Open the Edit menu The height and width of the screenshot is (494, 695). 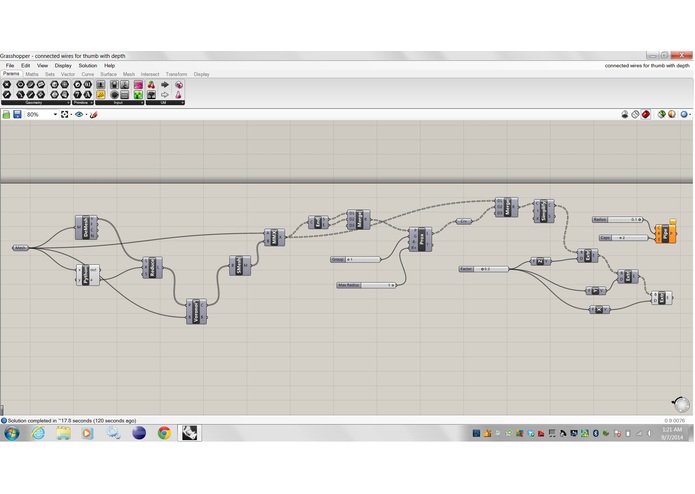tap(26, 65)
